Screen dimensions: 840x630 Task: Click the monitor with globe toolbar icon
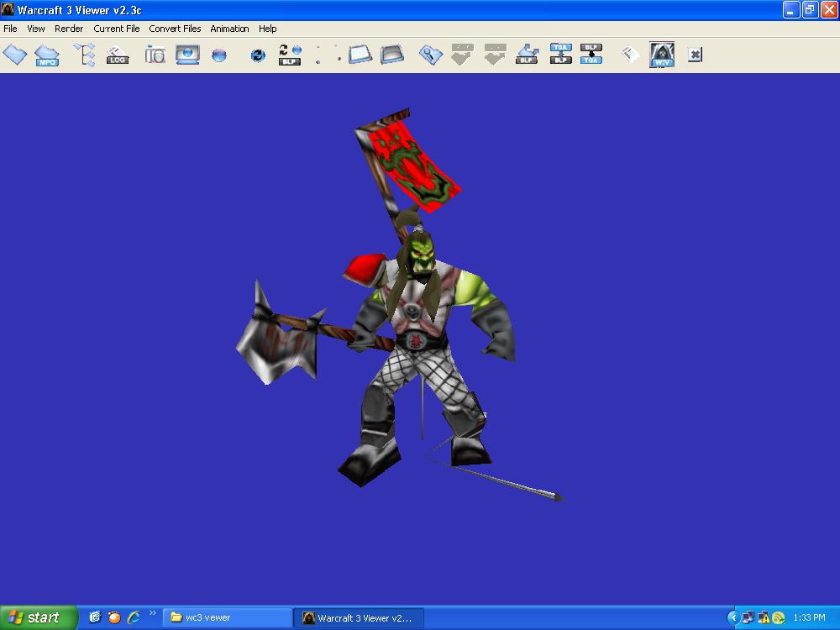pos(187,55)
